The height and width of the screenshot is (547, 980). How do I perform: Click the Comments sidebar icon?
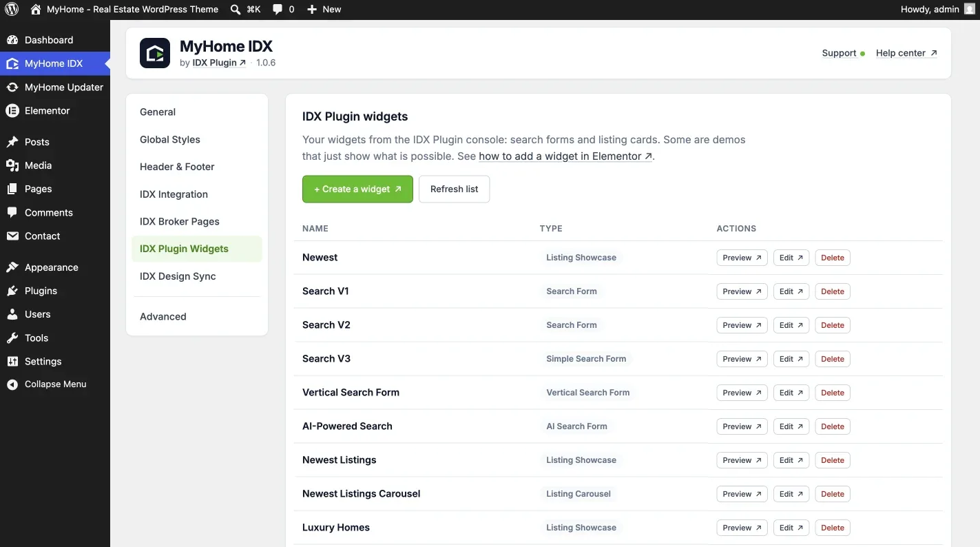12,213
